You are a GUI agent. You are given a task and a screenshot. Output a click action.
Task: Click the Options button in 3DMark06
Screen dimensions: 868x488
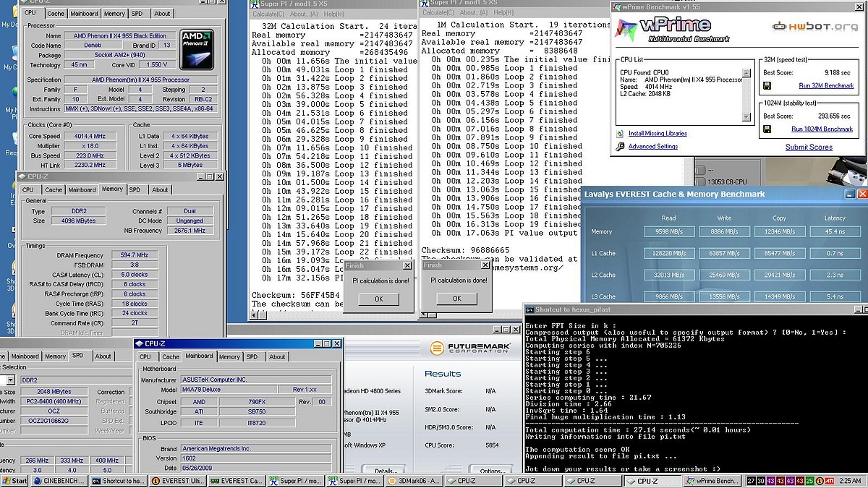coord(492,471)
